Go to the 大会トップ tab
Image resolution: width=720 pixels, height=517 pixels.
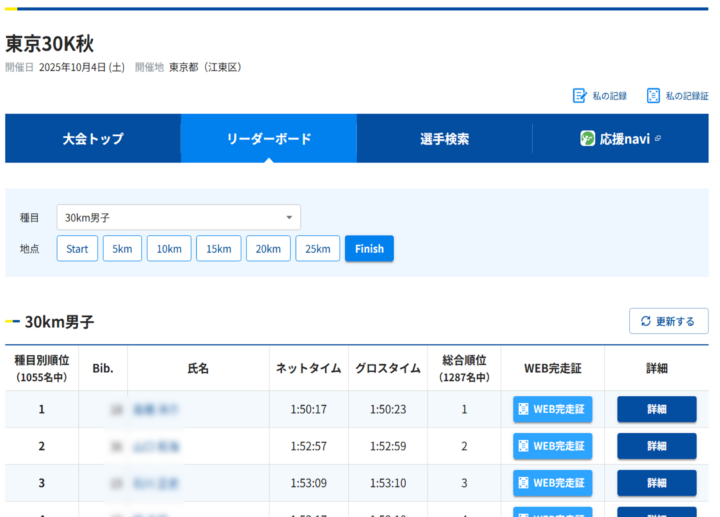click(93, 139)
